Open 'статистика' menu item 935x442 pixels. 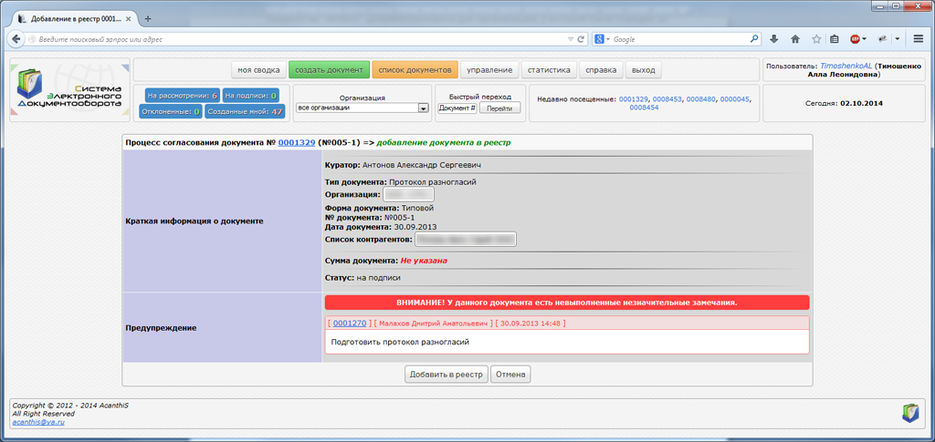[549, 70]
